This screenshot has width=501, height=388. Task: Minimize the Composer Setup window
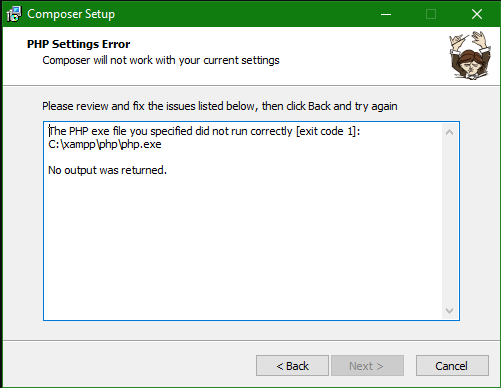pyautogui.click(x=386, y=14)
